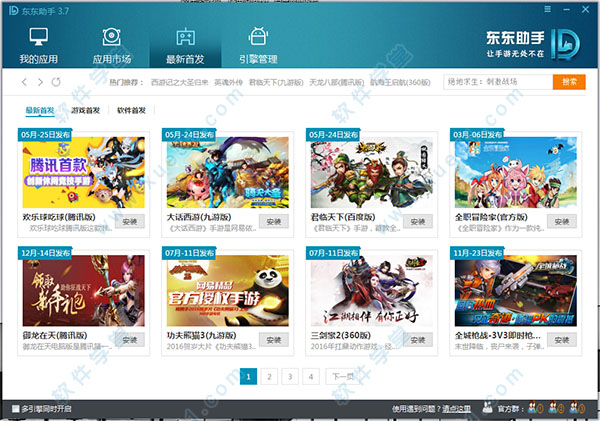Screen dimensions: 600x421
Task: Click the 11月-23日发布 date label
Action: click(x=477, y=253)
